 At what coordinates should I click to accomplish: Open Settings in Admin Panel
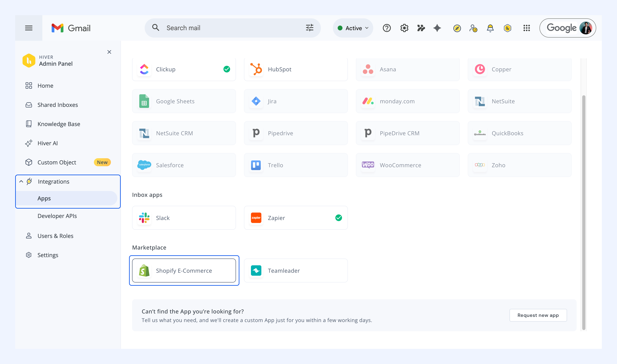(42, 255)
